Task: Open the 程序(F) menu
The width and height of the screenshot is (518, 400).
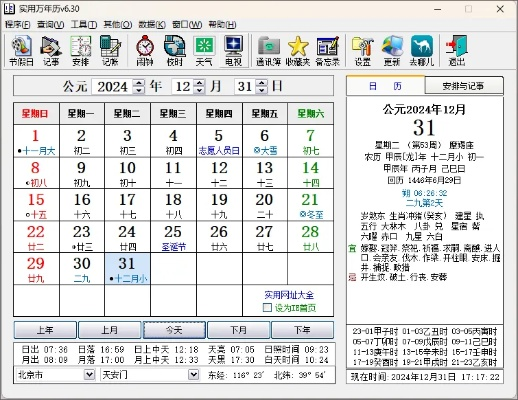Action: 17,24
